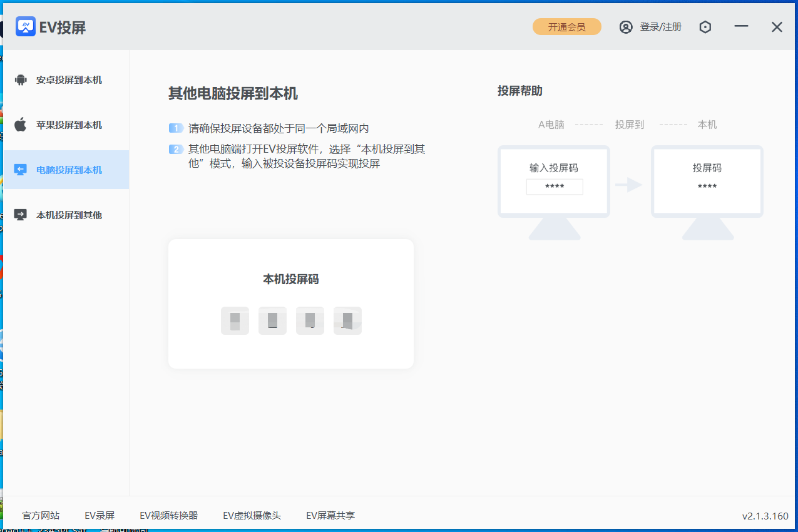Screen dimensions: 798x532
Task: Click the 投屏码 label on right monitor
Action: coord(707,168)
